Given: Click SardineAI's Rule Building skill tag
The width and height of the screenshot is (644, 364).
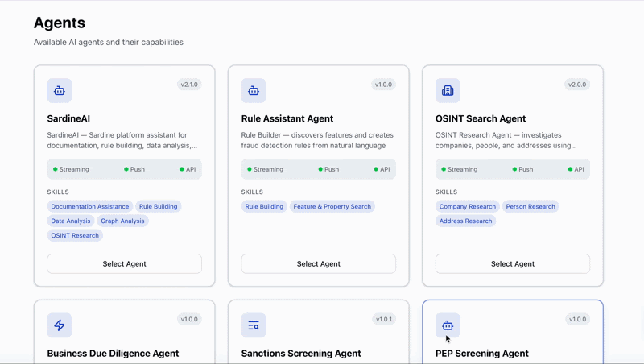Looking at the screenshot, I should (x=158, y=206).
